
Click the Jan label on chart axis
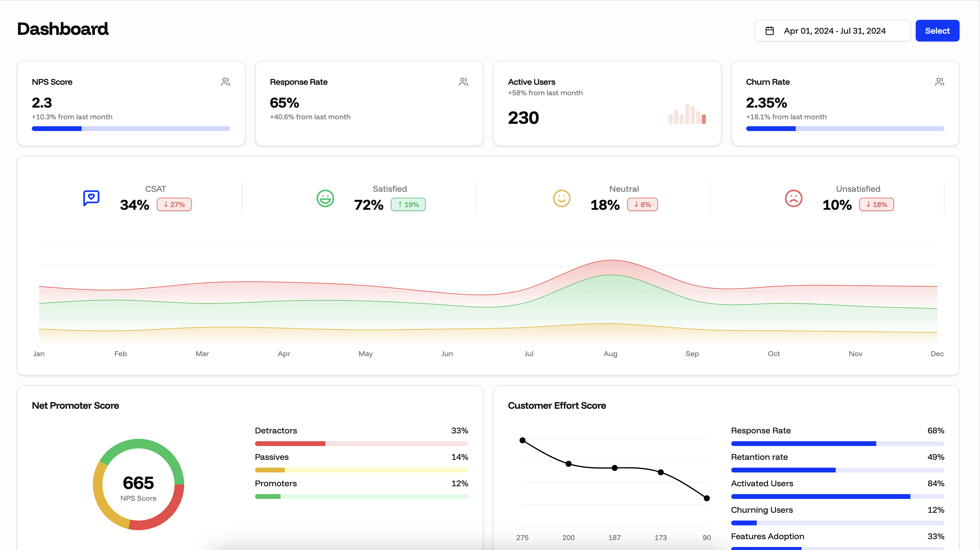(x=39, y=354)
